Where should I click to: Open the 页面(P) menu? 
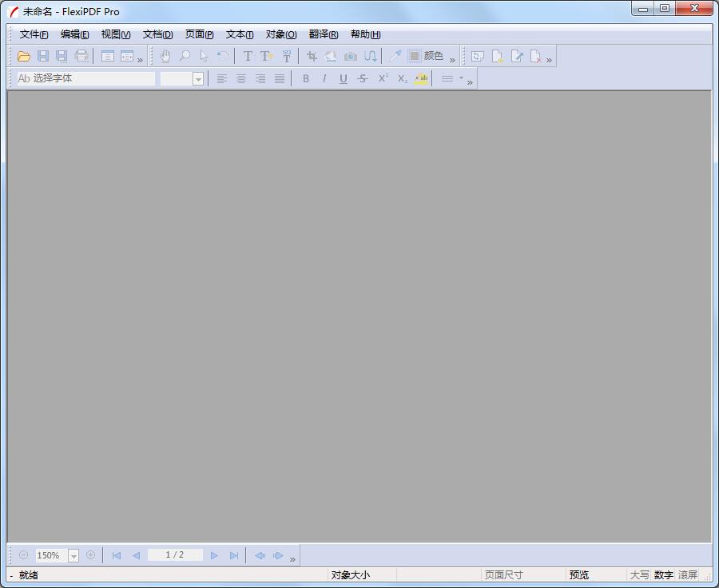(199, 34)
